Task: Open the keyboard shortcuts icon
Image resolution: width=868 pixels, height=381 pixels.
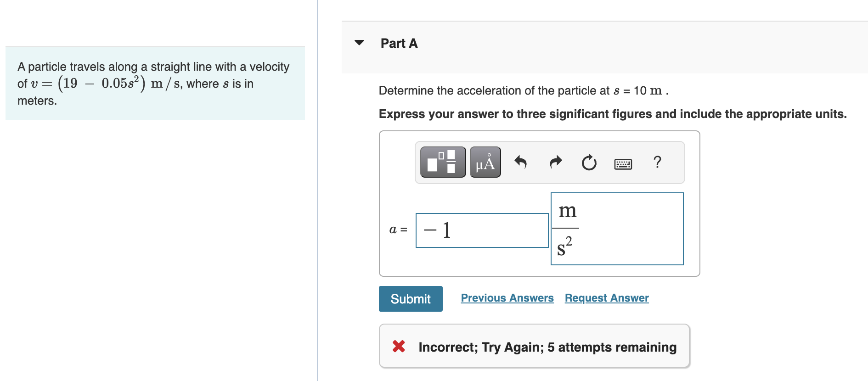Action: [623, 163]
